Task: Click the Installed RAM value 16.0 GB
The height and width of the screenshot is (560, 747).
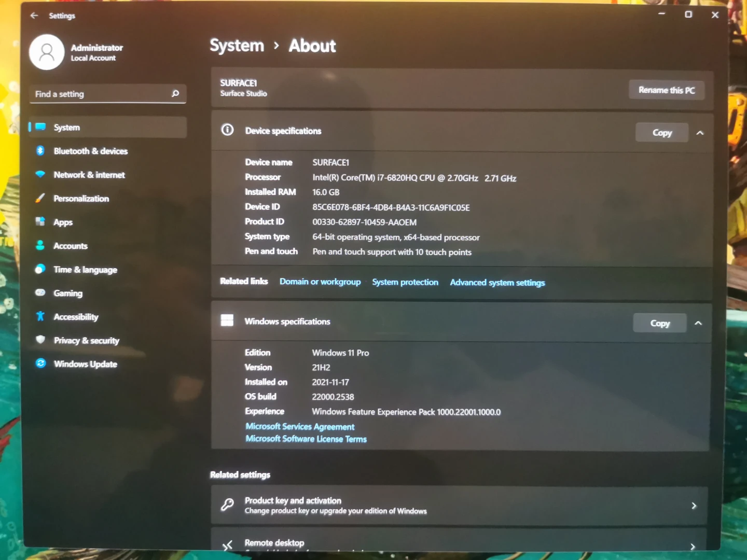Action: tap(326, 192)
